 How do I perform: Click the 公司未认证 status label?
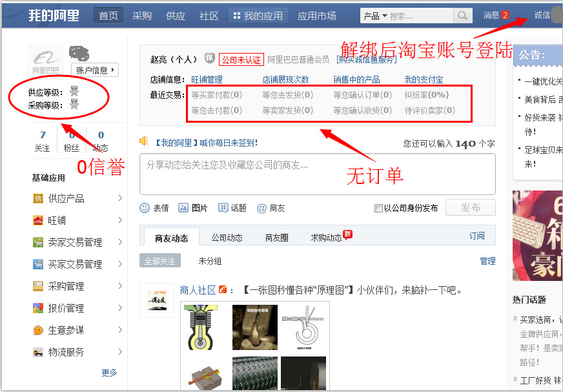[x=241, y=59]
